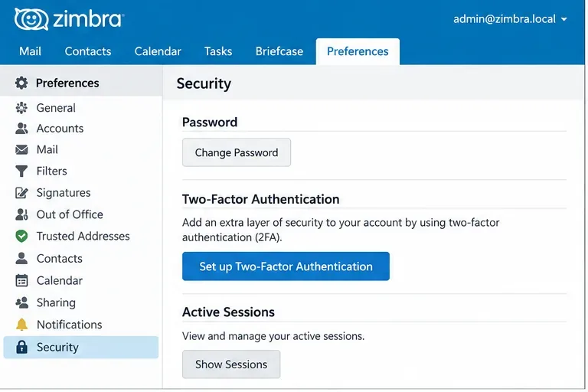Open the admin@zimbra.local account dropdown arrow
This screenshot has height=392, width=588.
click(x=563, y=19)
